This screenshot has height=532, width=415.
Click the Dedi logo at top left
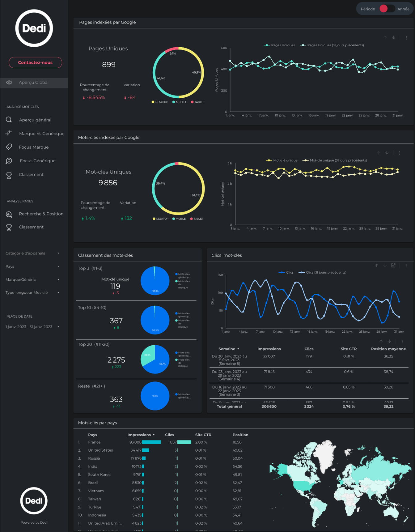(x=34, y=28)
